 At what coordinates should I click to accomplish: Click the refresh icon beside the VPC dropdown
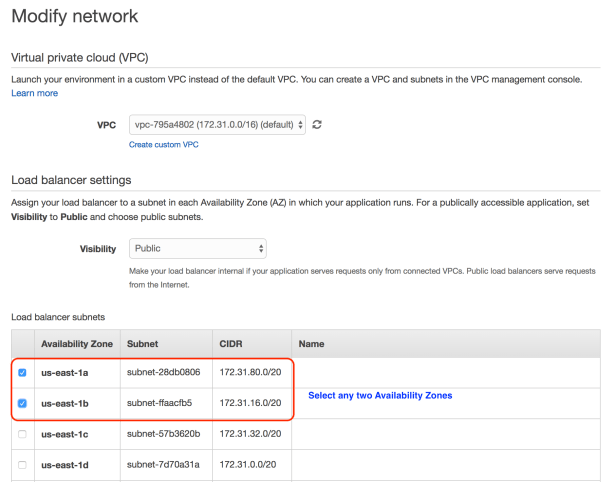point(317,125)
